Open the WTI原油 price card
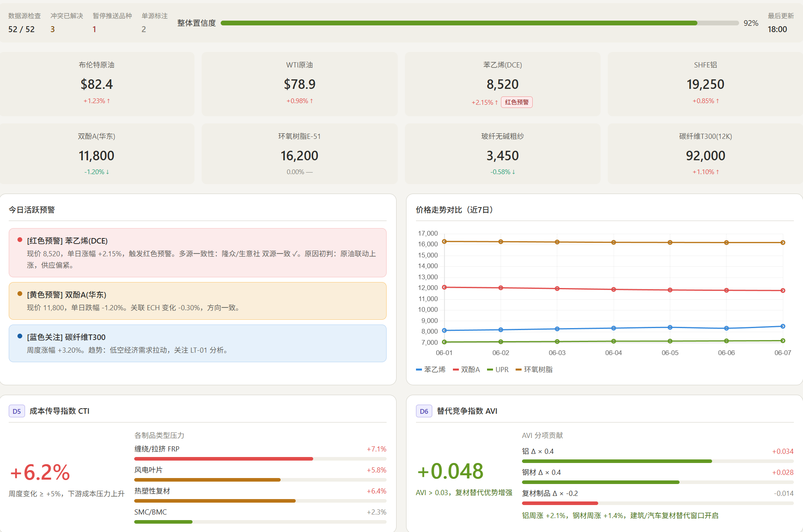803x532 pixels. [x=300, y=84]
